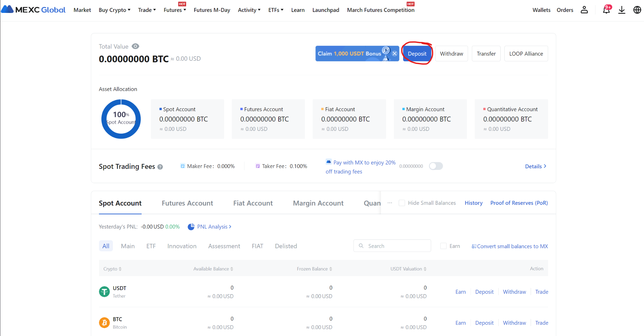Click the top Withdraw button
Screen dimensions: 644x336
pyautogui.click(x=452, y=53)
